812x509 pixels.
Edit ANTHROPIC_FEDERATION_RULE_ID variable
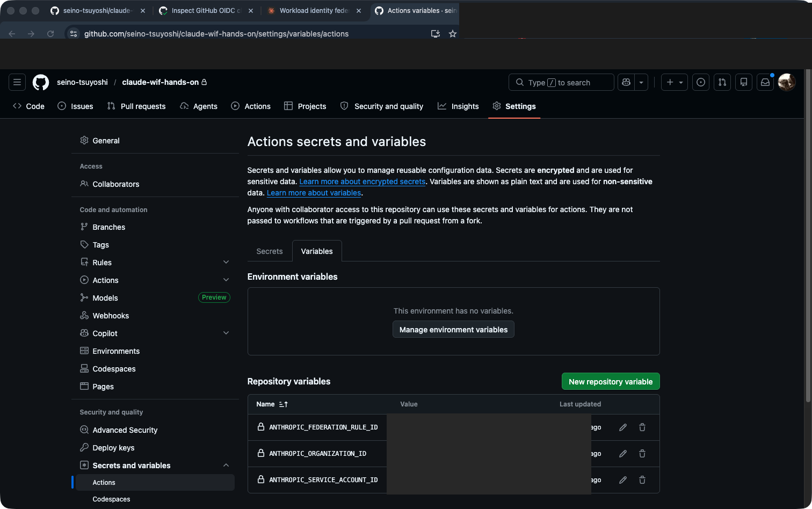tap(623, 427)
